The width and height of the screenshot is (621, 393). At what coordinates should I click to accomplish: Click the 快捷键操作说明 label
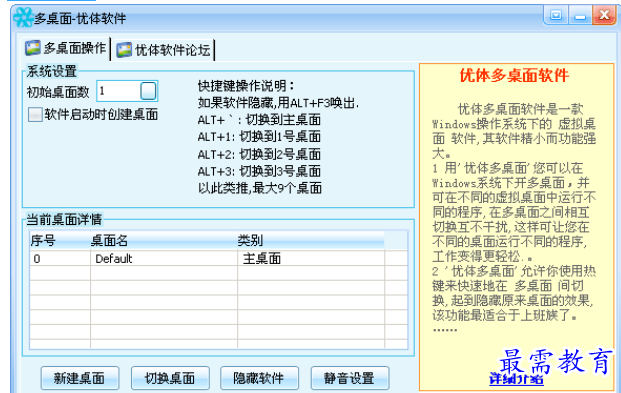[x=246, y=86]
